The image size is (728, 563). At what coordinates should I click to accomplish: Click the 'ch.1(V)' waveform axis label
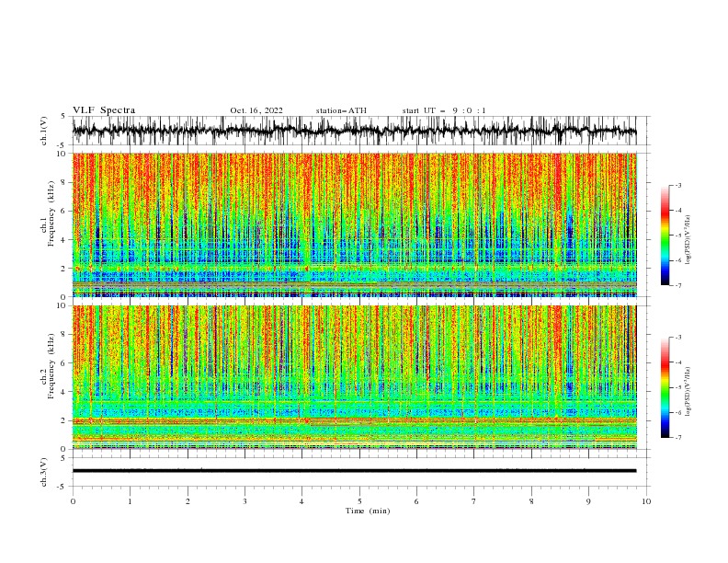44,131
